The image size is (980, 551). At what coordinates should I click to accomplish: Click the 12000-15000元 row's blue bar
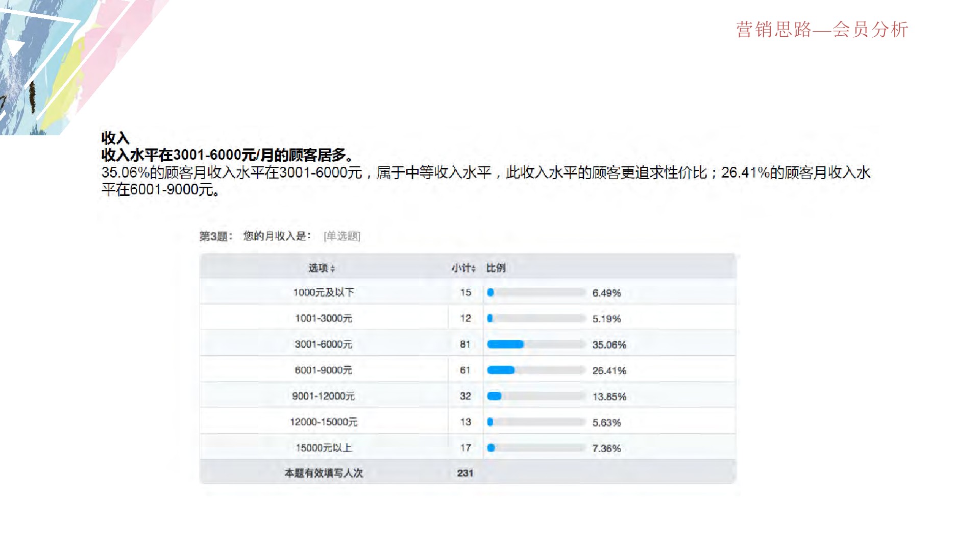click(x=491, y=422)
